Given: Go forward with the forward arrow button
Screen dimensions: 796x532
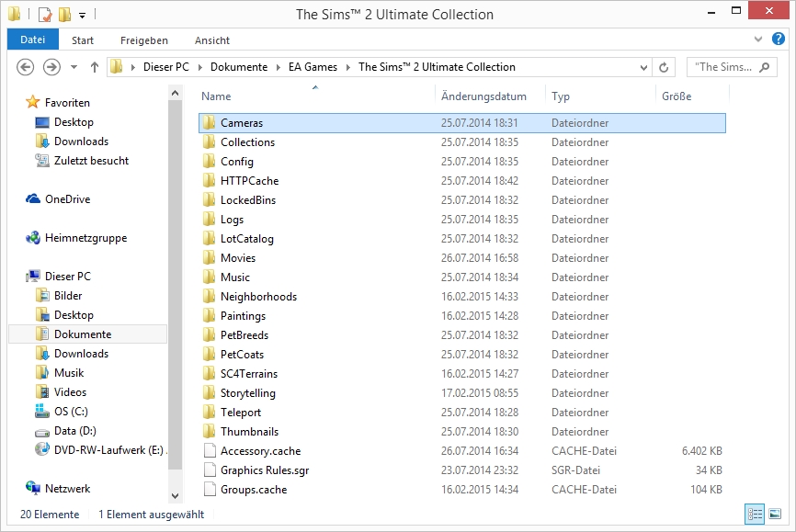Looking at the screenshot, I should 51,67.
